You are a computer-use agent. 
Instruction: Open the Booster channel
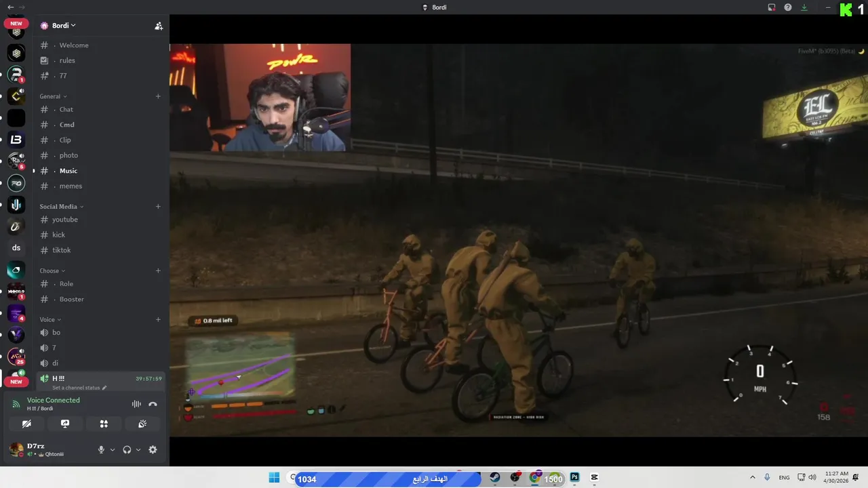point(101,299)
